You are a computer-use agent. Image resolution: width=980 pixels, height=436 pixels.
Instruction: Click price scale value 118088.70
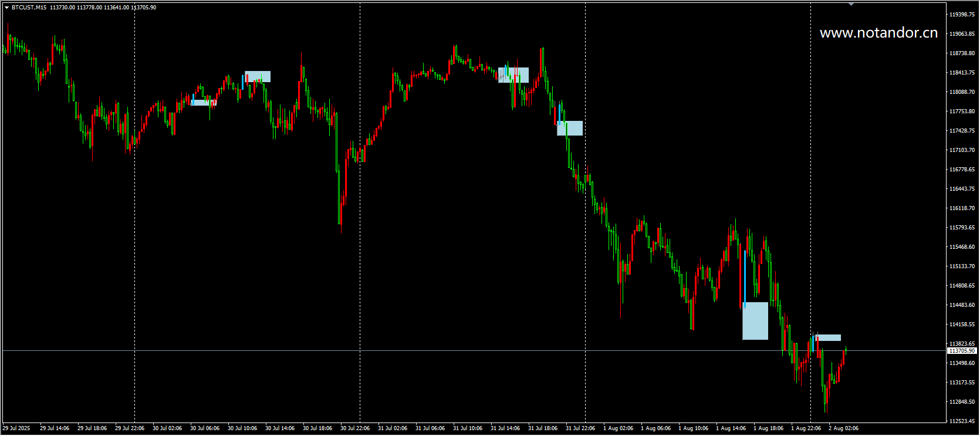[x=962, y=92]
